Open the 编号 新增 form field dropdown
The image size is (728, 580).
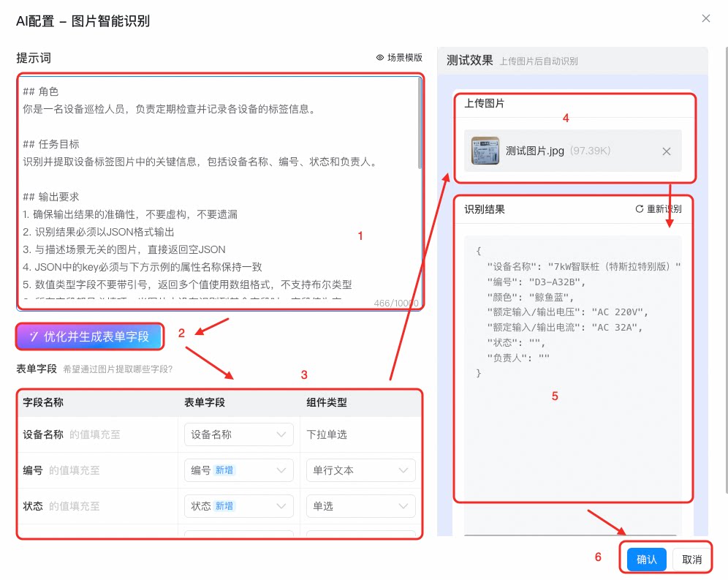(238, 470)
